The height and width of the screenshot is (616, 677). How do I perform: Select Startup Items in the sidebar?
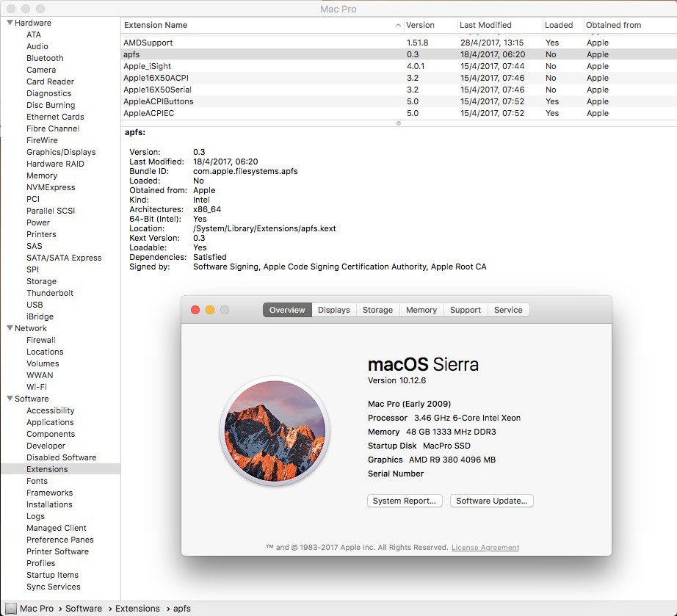click(x=53, y=575)
